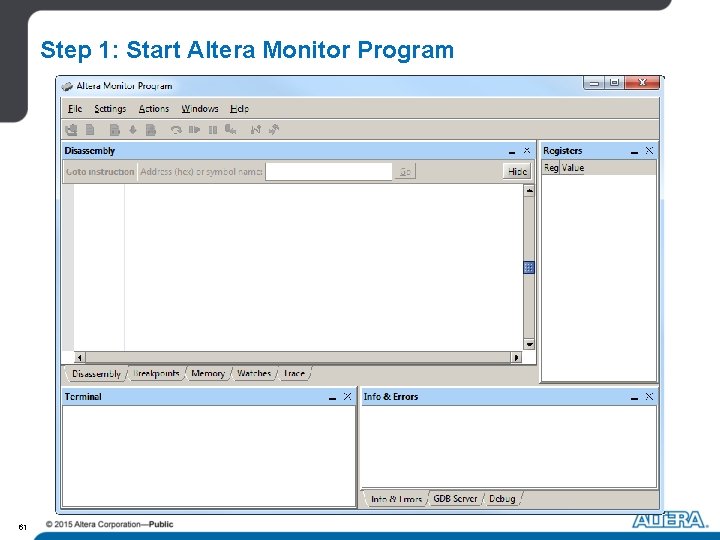This screenshot has height=540, width=720.
Task: Click the Reg column header
Action: click(x=551, y=168)
